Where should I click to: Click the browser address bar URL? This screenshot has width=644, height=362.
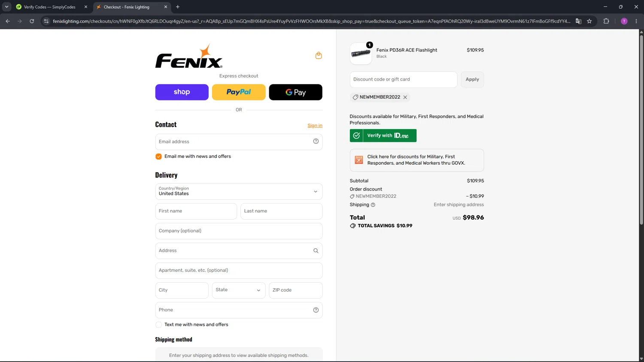[311, 21]
